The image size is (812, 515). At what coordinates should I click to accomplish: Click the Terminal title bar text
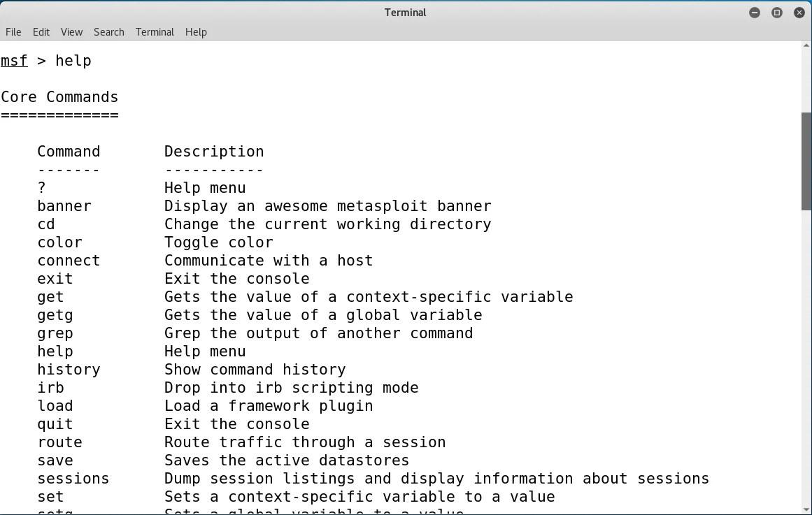405,13
